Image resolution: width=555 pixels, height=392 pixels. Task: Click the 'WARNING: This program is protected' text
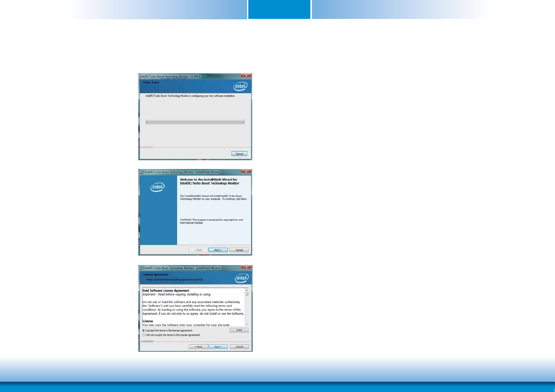click(x=211, y=220)
